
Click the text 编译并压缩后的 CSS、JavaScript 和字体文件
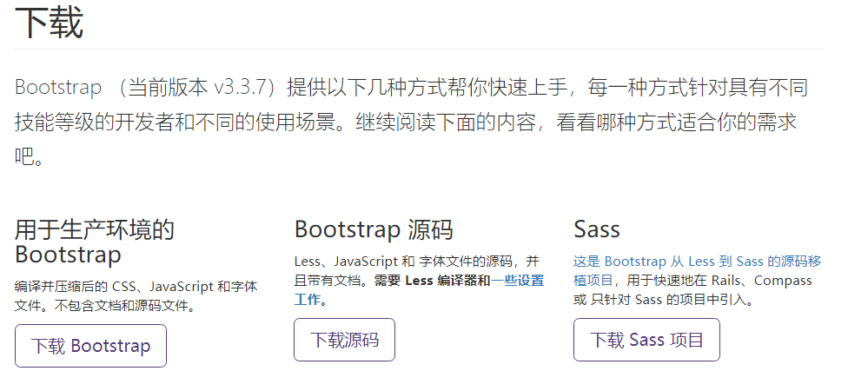point(136,295)
